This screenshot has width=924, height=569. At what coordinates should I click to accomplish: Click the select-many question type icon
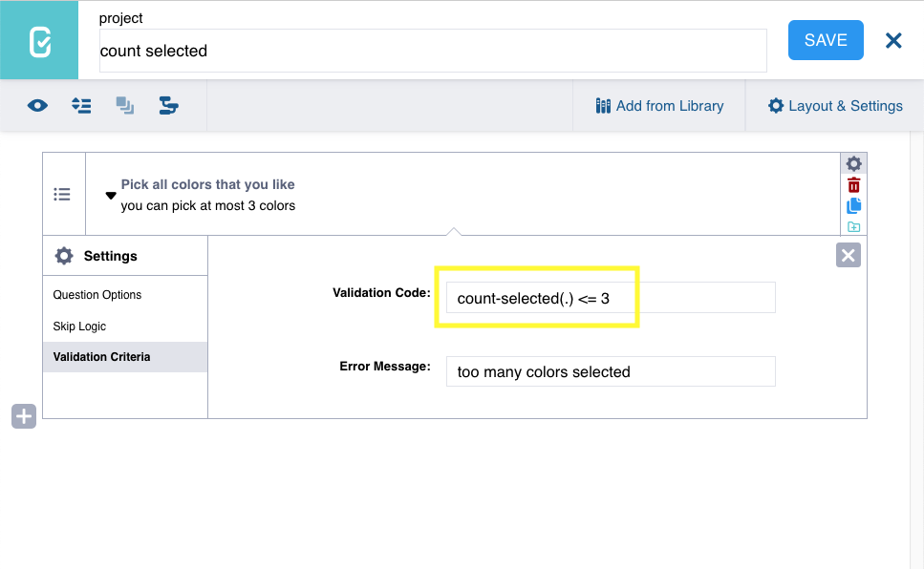62,195
